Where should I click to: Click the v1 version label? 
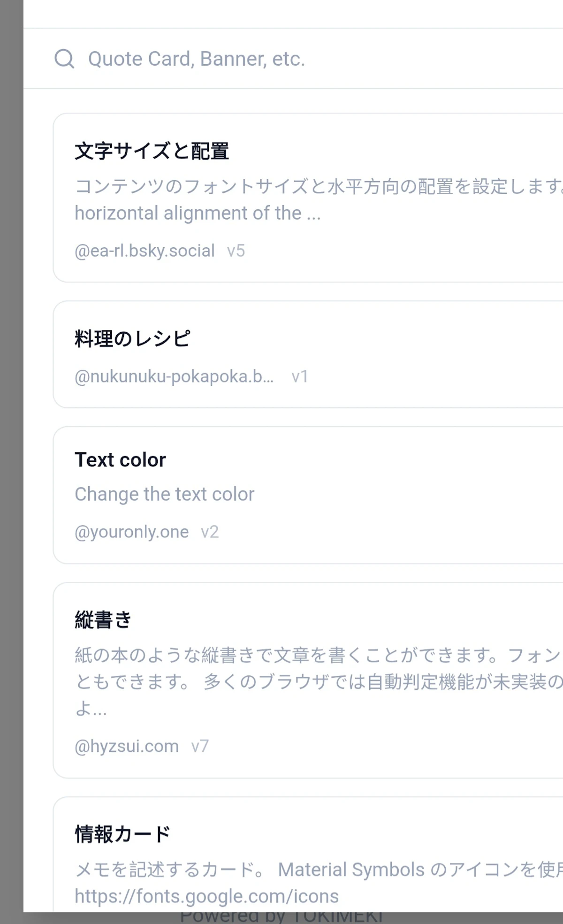click(x=299, y=376)
